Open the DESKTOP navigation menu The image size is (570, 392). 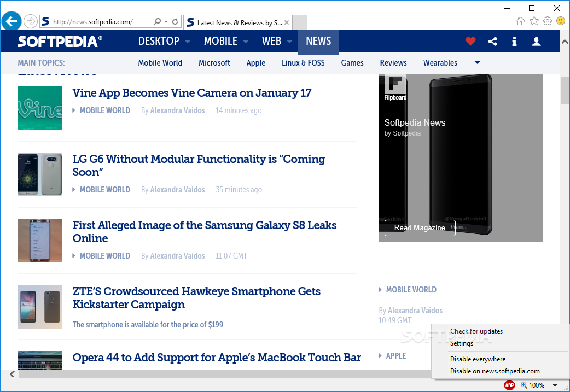tap(159, 41)
